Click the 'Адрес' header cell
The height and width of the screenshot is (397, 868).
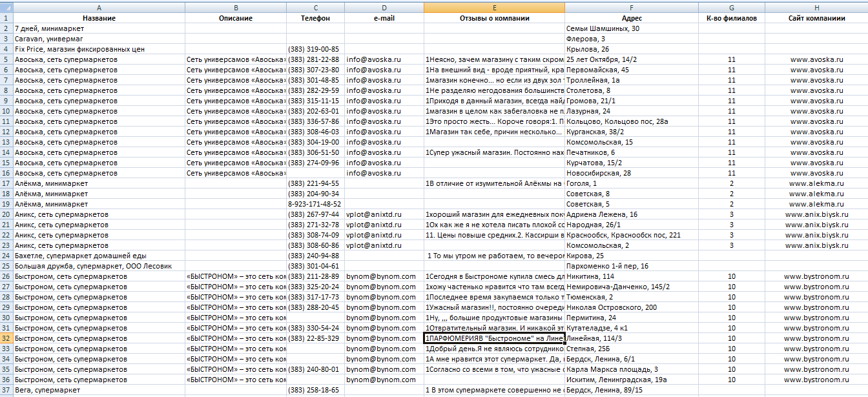pos(631,18)
